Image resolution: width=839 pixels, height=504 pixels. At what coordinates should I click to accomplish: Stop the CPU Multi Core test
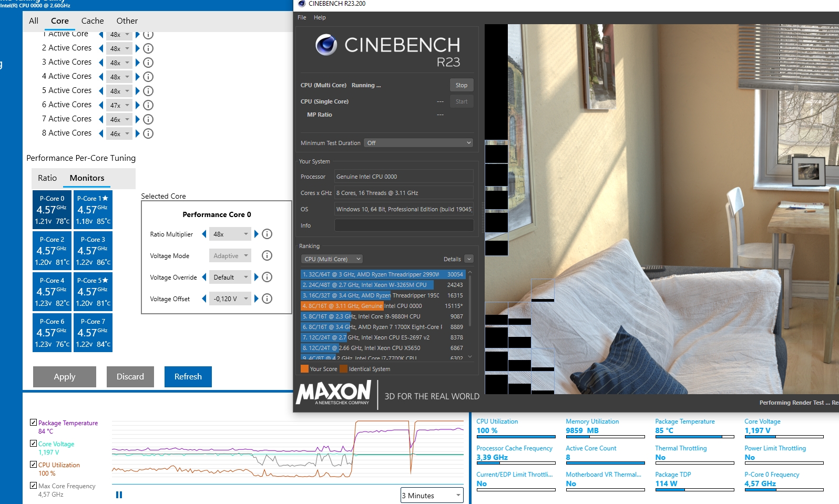[462, 85]
